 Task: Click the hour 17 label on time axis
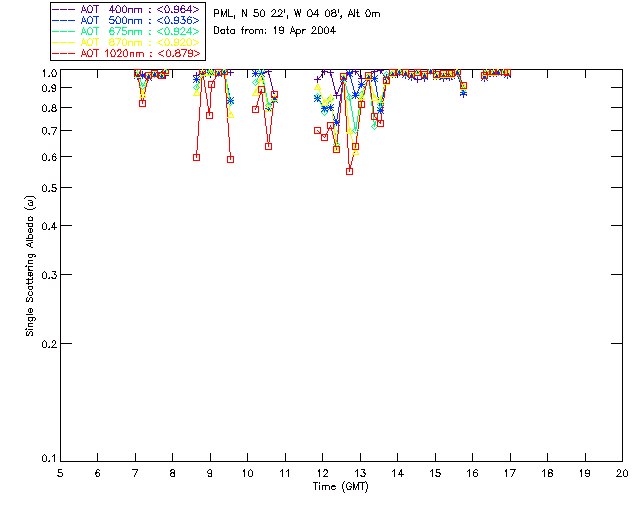510,473
